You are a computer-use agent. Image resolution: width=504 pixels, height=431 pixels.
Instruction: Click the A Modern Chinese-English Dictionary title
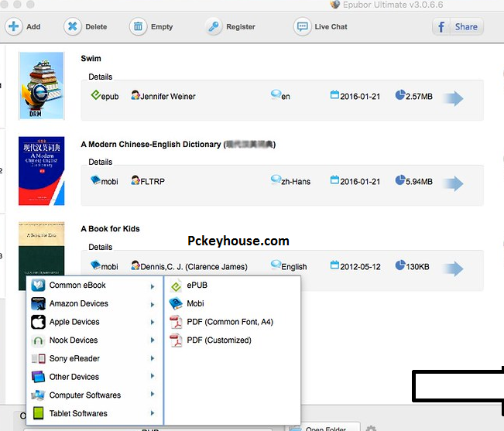coord(178,144)
